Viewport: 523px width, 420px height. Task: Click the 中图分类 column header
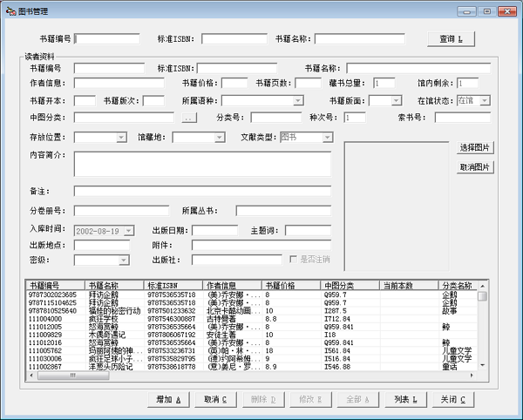(350, 285)
